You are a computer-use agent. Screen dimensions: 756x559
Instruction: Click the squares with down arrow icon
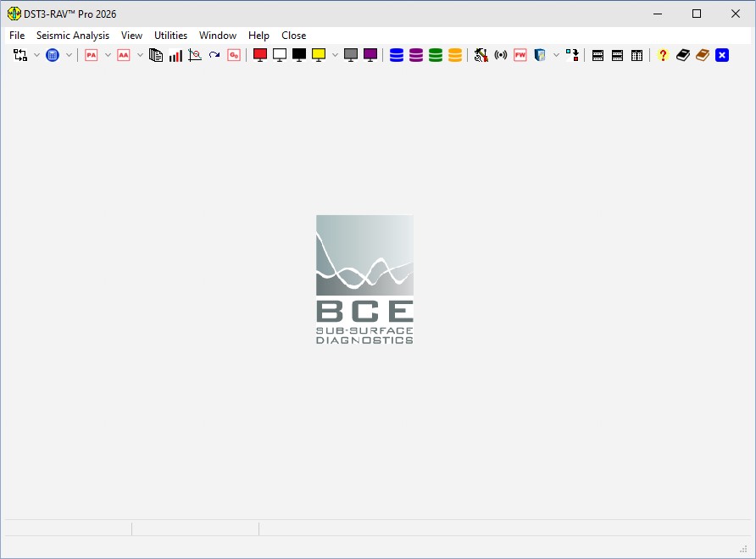pos(572,55)
